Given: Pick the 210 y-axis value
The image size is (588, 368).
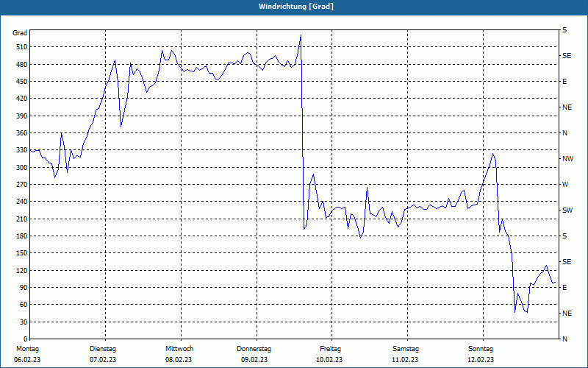Looking at the screenshot, I should [x=22, y=219].
